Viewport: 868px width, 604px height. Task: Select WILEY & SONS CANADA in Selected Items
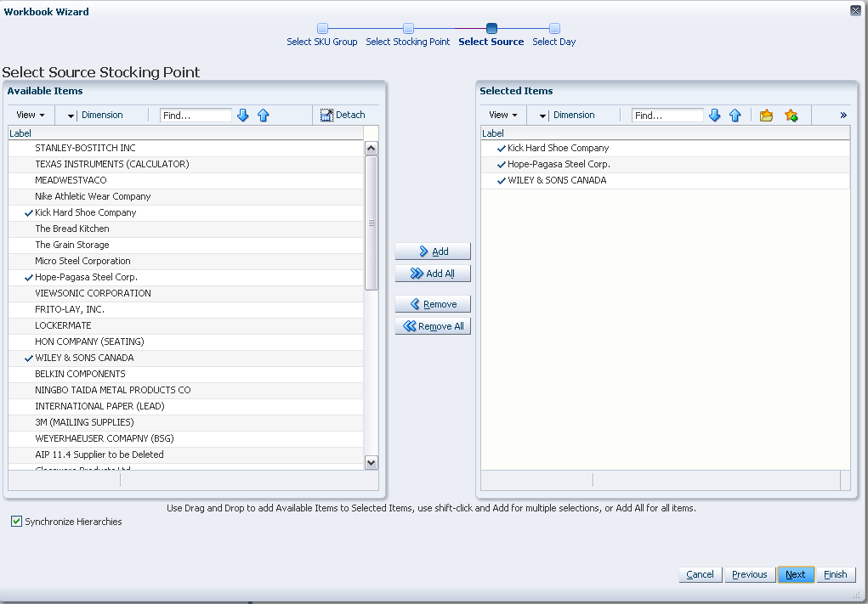(x=665, y=180)
